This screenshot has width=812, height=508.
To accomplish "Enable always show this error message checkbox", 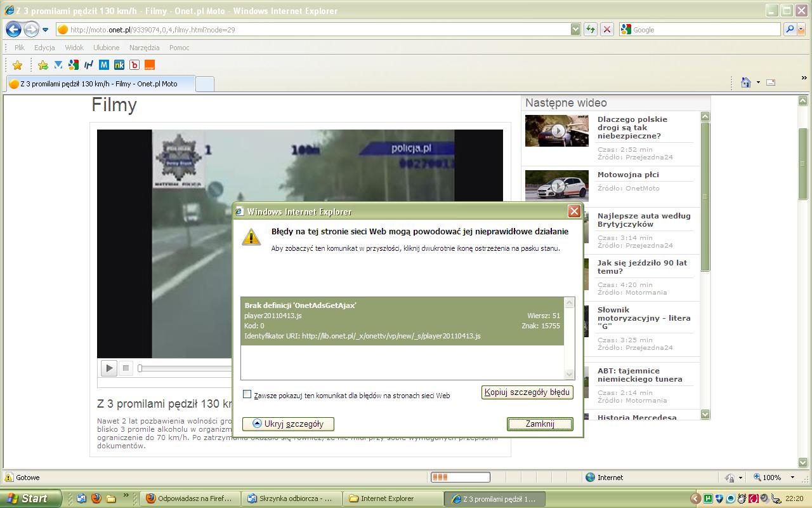I will click(247, 394).
